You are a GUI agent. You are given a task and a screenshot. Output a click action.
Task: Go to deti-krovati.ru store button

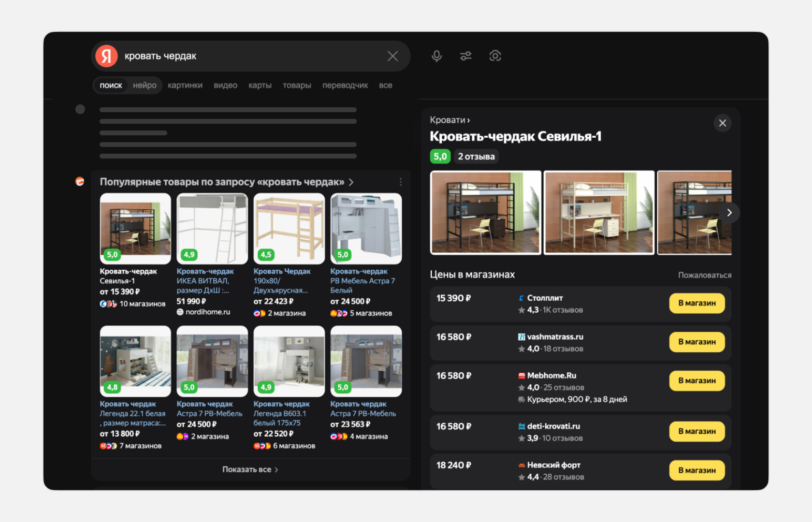coord(697,432)
